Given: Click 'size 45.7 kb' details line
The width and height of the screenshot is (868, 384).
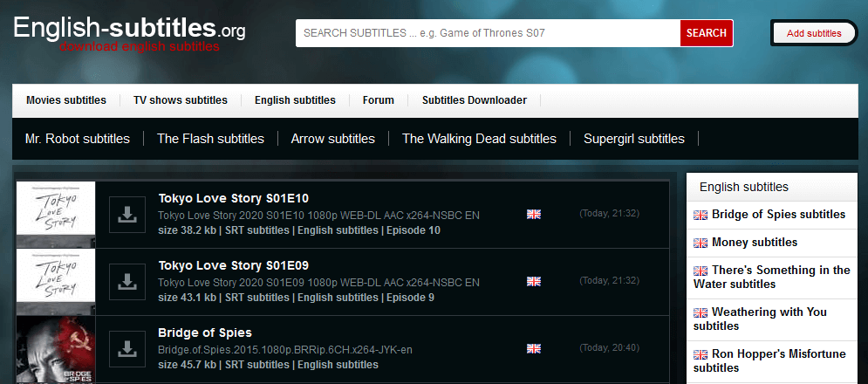Looking at the screenshot, I should pyautogui.click(x=269, y=365).
